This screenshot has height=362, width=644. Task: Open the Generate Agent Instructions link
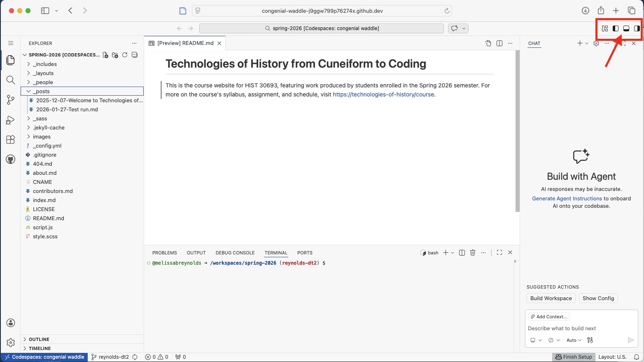[567, 198]
